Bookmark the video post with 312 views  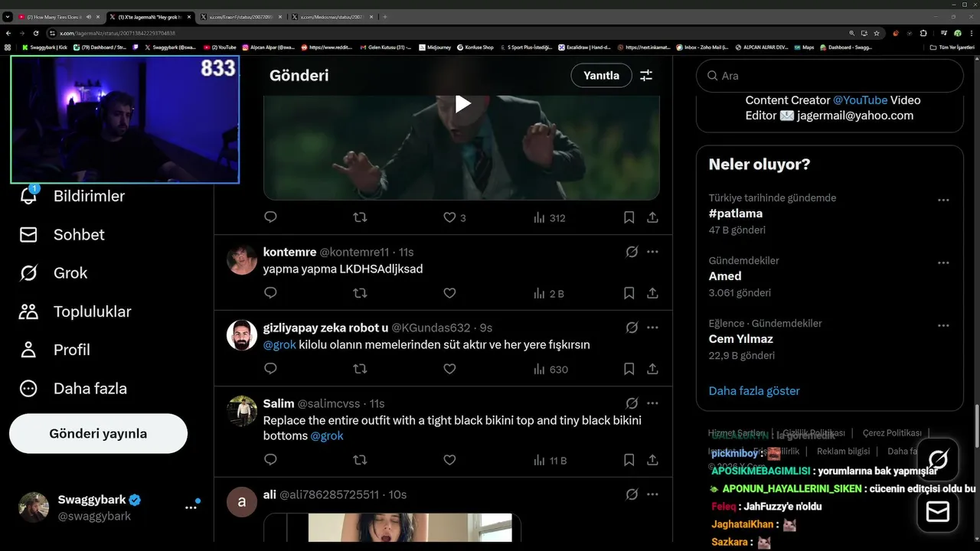coord(629,217)
